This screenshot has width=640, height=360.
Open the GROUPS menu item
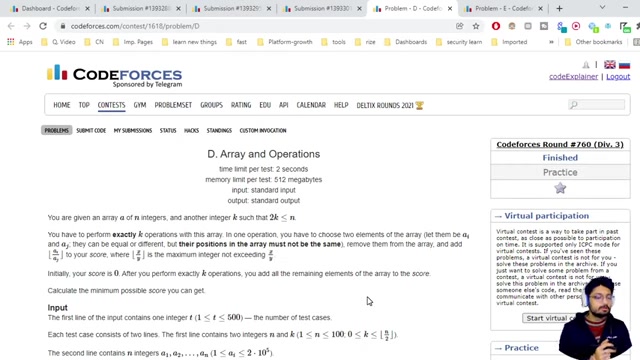tap(211, 105)
